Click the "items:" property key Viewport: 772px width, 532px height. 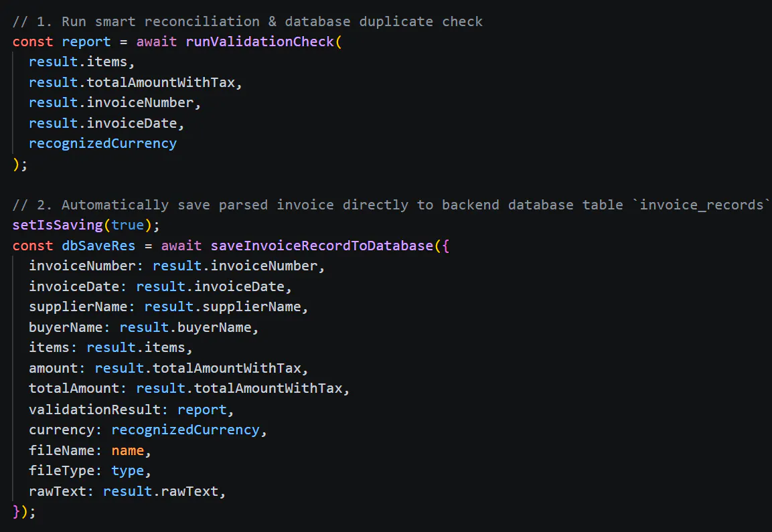point(53,348)
